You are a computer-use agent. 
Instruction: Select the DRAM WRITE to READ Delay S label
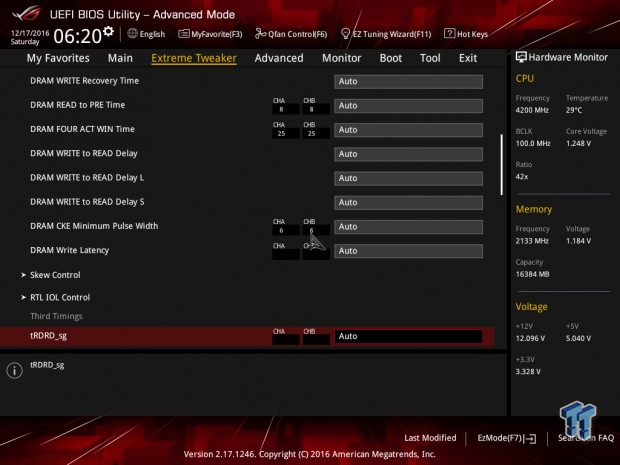pyautogui.click(x=87, y=202)
